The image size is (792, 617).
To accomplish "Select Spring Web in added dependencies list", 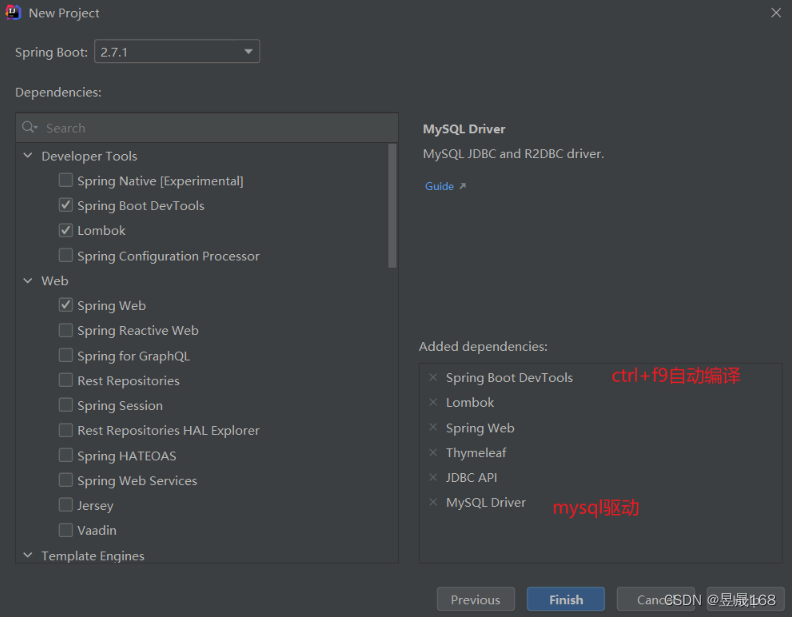I will 480,428.
